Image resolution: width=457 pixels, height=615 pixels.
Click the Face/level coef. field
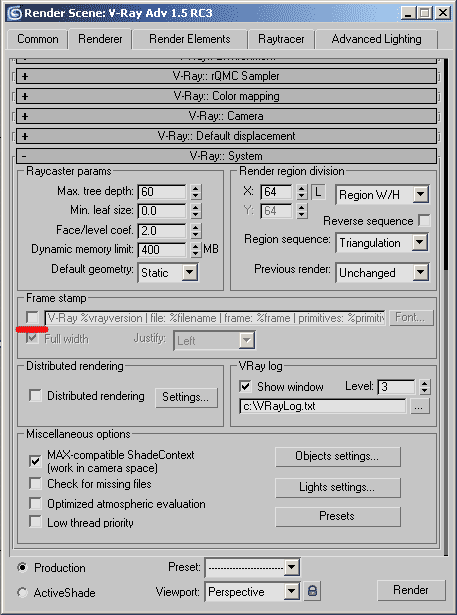pyautogui.click(x=162, y=231)
